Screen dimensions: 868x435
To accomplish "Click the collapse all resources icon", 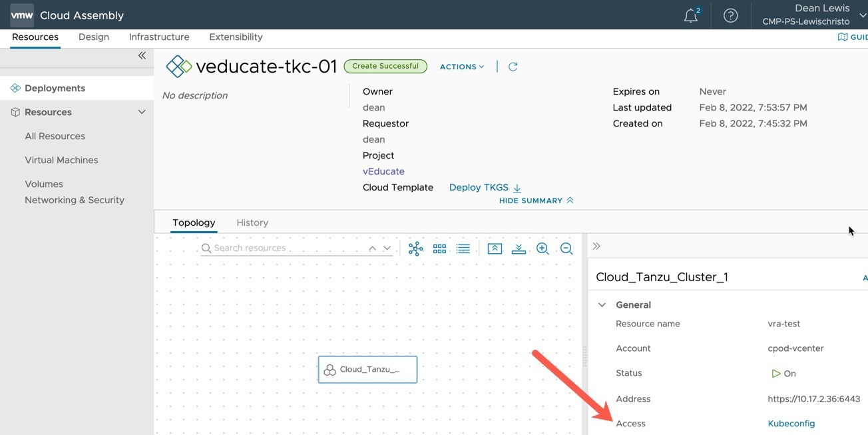I will coord(495,248).
